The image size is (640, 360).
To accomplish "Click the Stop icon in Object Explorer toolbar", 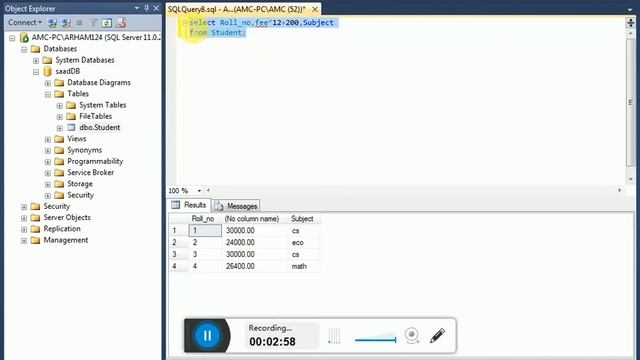I will pos(79,23).
